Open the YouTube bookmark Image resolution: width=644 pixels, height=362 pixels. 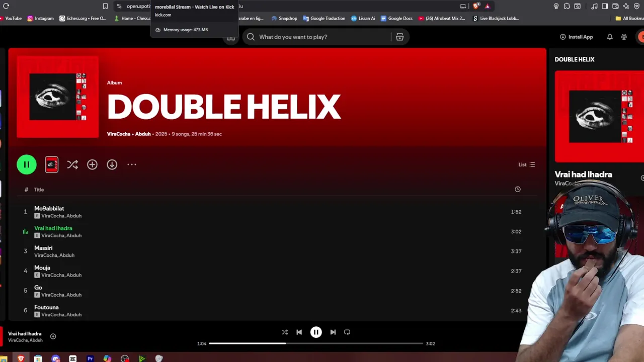10,18
